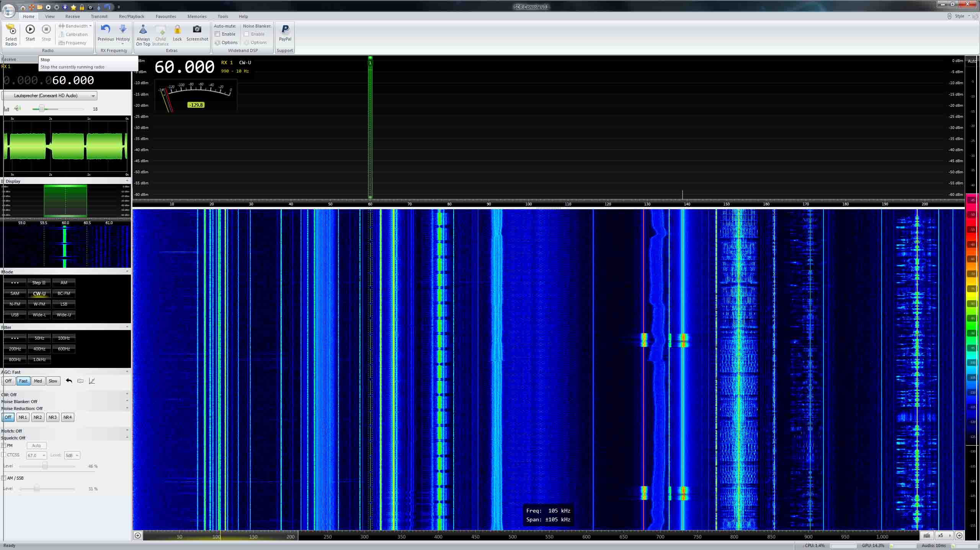
Task: Open the Memories ribbon tab
Action: point(197,16)
